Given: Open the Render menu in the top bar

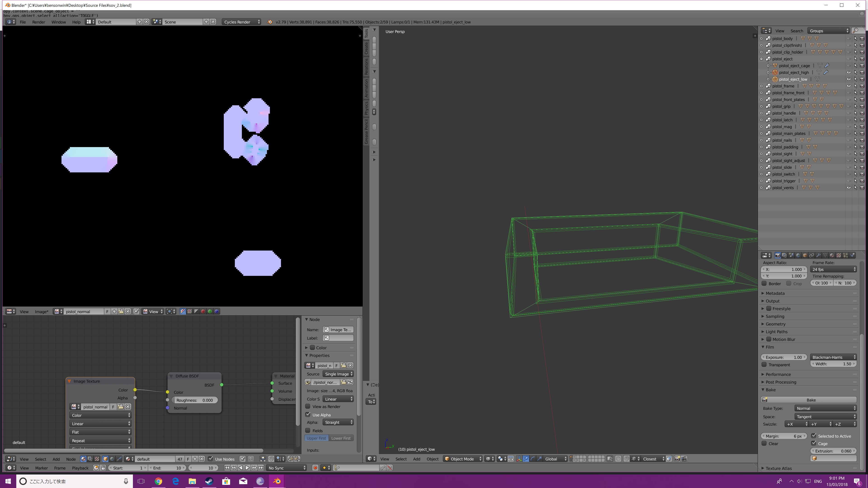Looking at the screenshot, I should 38,22.
